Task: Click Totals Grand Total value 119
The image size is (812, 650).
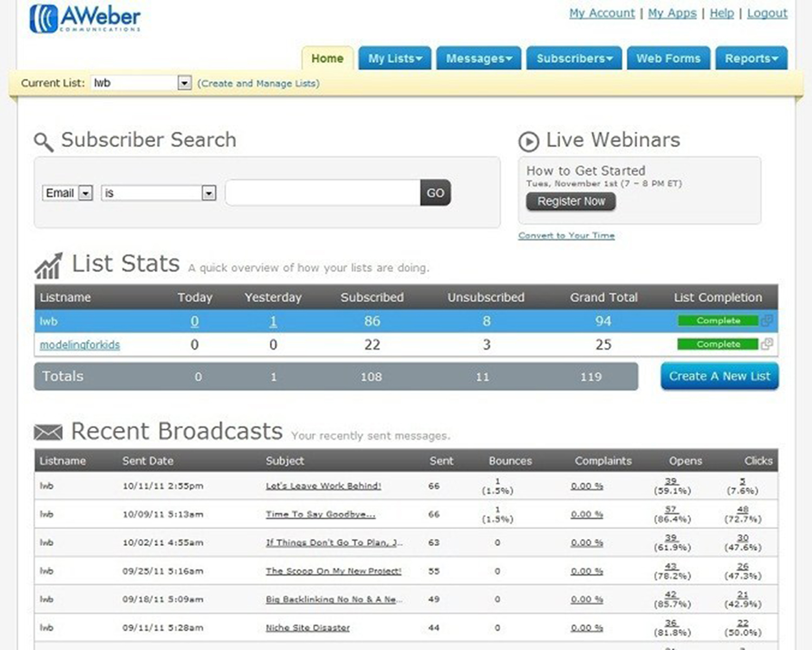Action: coord(591,377)
